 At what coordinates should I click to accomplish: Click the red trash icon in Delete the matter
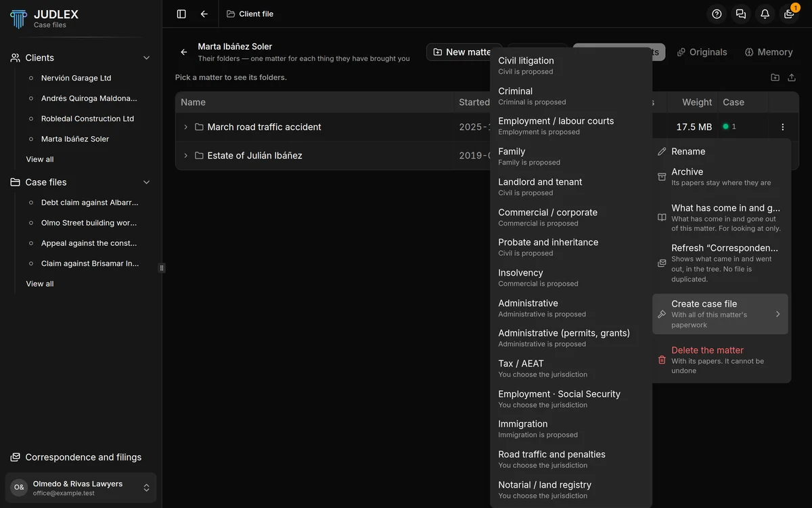coord(662,360)
